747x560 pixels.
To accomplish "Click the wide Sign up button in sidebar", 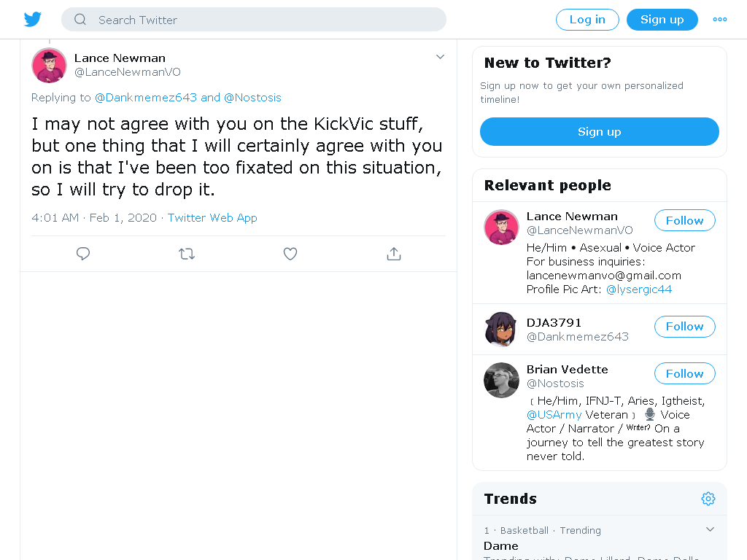I will (600, 131).
